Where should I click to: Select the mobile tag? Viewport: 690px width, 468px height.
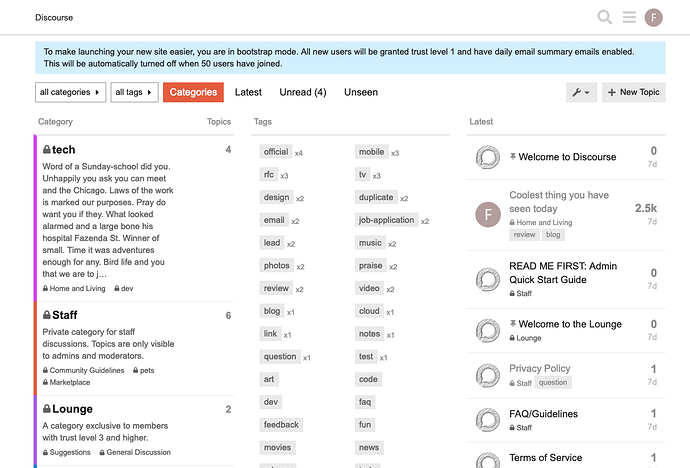(x=371, y=152)
